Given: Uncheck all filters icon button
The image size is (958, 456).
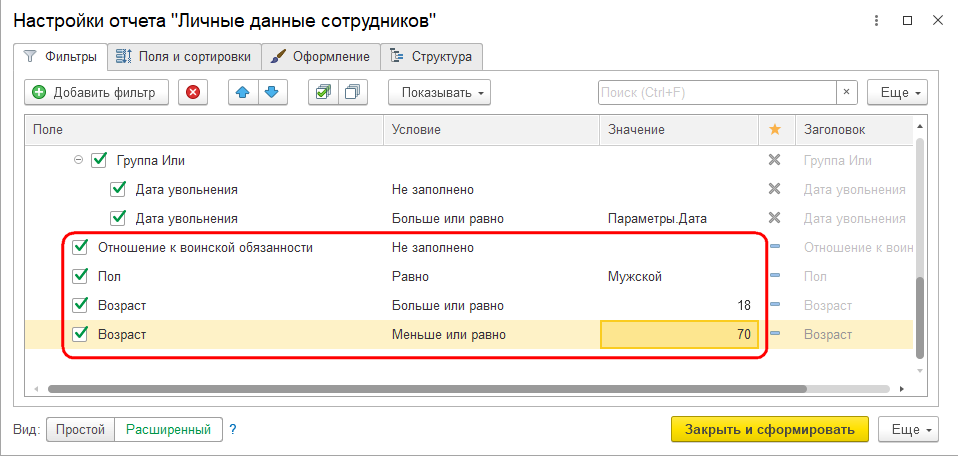Looking at the screenshot, I should [353, 93].
